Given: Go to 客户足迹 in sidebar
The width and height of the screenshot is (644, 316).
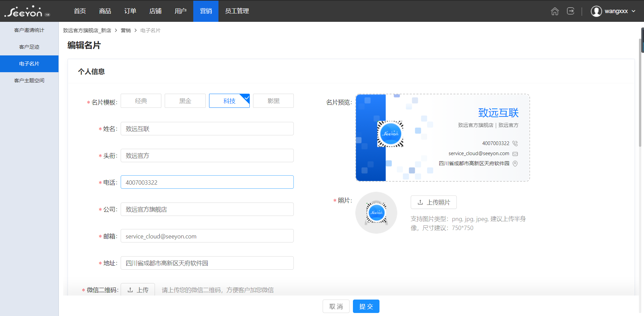Looking at the screenshot, I should (x=29, y=47).
